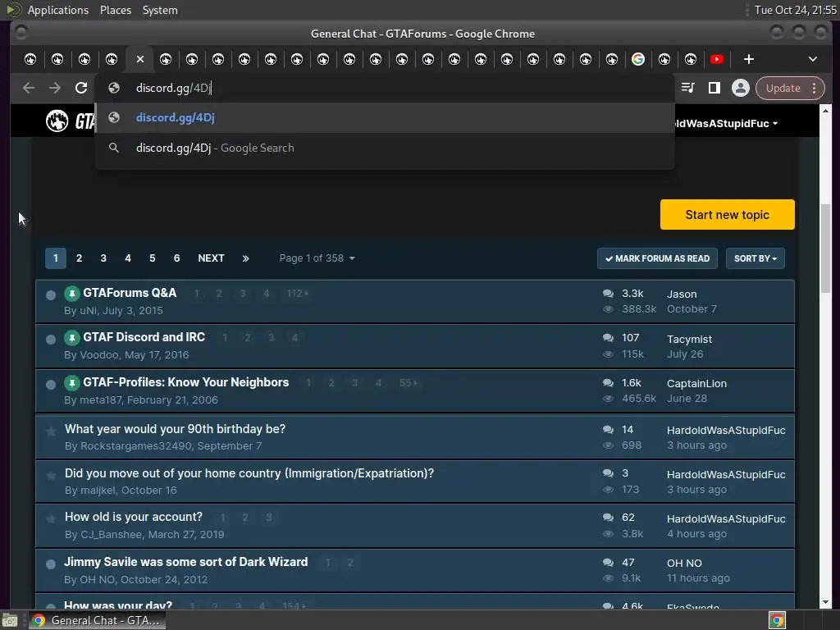840x630 pixels.
Task: Click star icon for home country topic
Action: 51,476
